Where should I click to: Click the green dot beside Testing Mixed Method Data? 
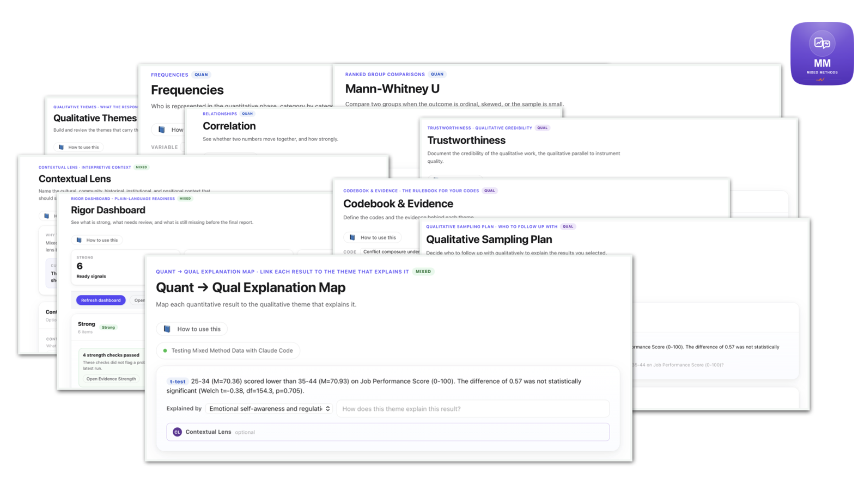coord(165,351)
